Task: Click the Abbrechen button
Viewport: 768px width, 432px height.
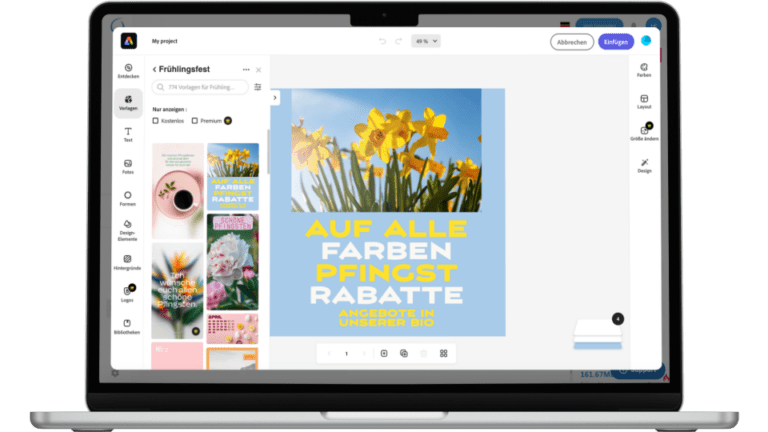Action: [571, 41]
